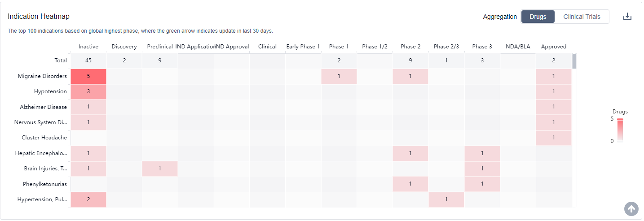
Task: Click Brain Injuries Preclinical cell
Action: [x=160, y=169]
